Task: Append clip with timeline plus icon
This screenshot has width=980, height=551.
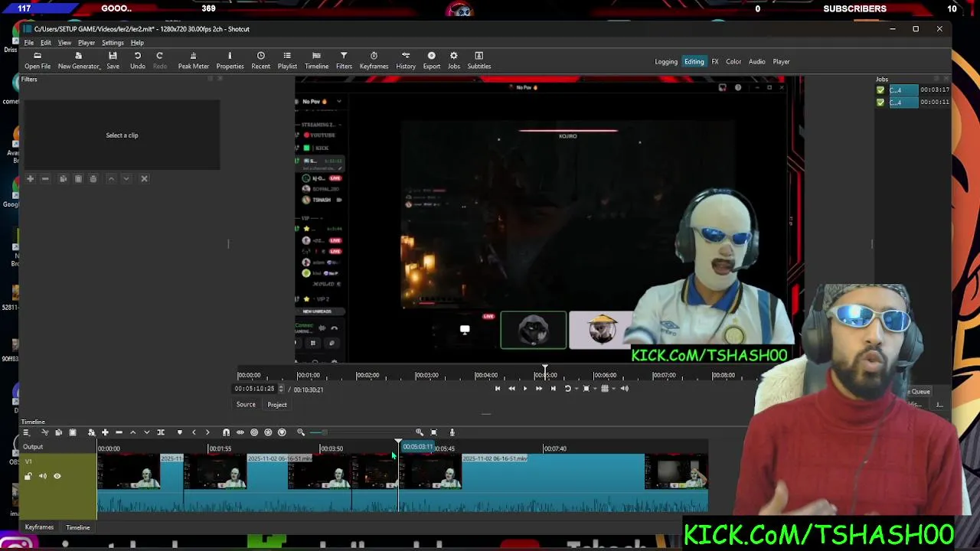Action: coord(105,432)
